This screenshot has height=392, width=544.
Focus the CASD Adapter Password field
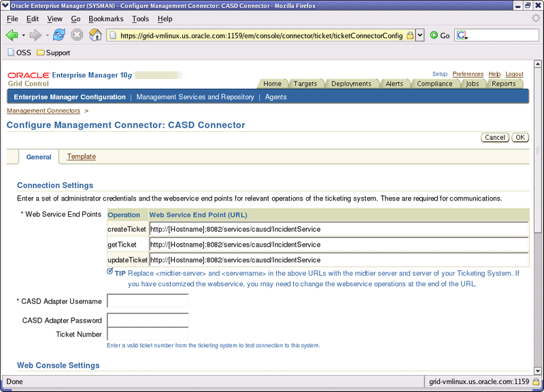148,320
